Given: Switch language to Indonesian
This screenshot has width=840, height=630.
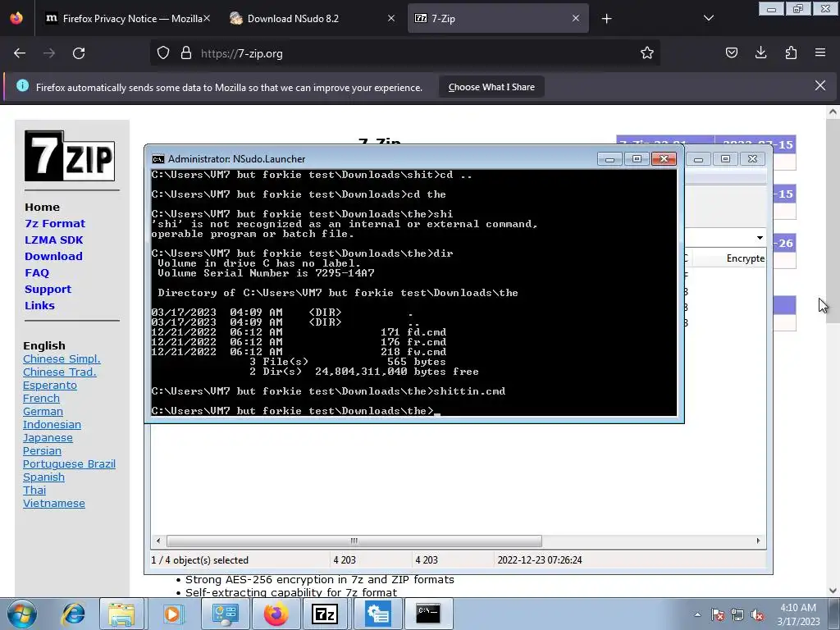Looking at the screenshot, I should (x=52, y=424).
